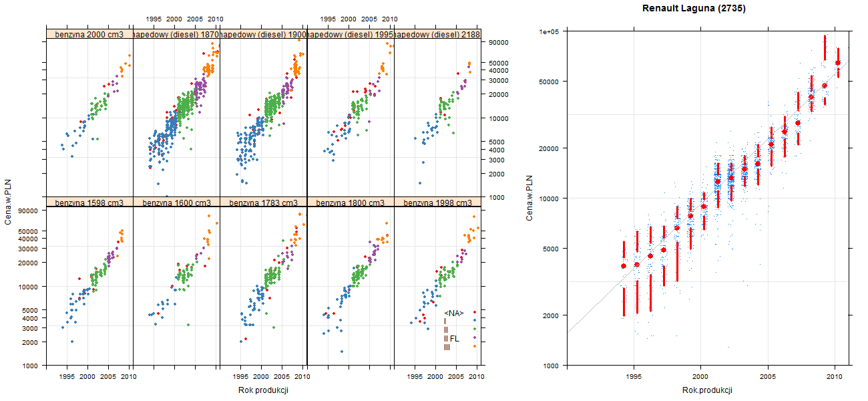Click the '2000' y-axis tick in the Laguna plot
The image size is (868, 401).
[551, 315]
